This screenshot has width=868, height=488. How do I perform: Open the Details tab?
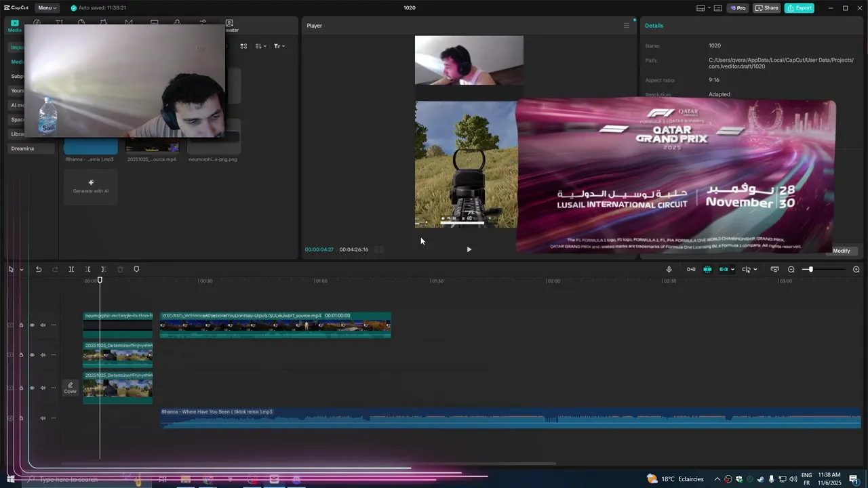pyautogui.click(x=654, y=26)
